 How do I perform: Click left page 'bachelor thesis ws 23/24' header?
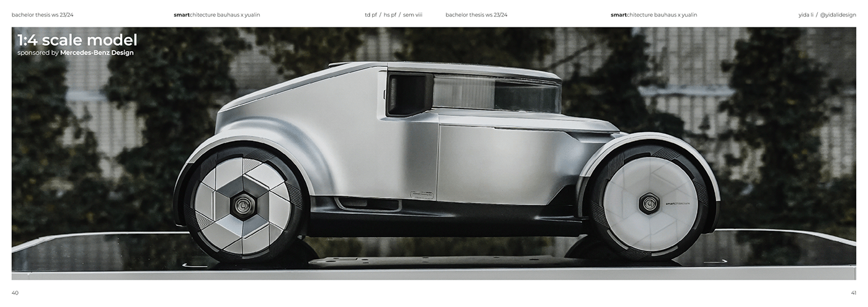42,15
